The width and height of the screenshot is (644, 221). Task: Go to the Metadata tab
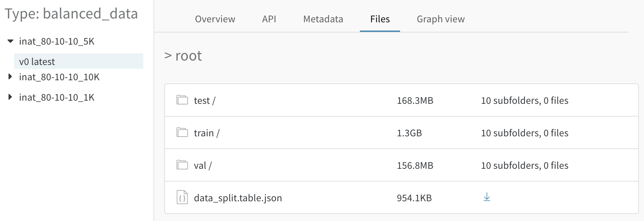(323, 19)
